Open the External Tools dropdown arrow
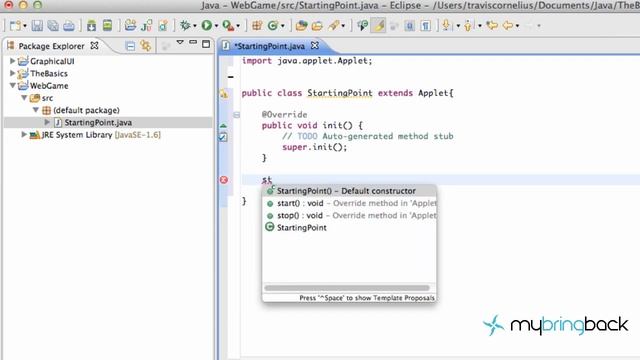Screen dimensions: 640x360 coord(238,26)
